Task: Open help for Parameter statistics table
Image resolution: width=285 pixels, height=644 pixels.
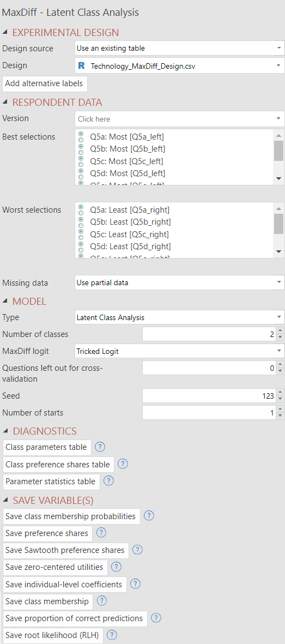Action: pos(108,482)
